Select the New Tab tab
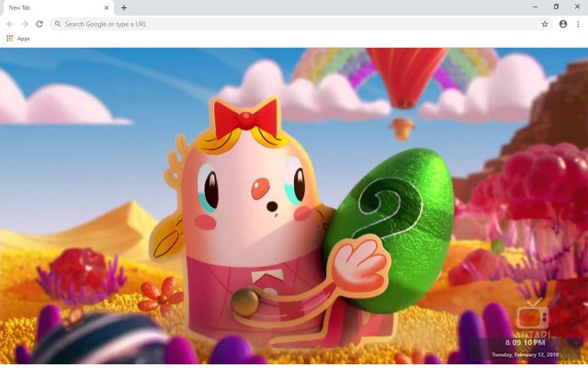 pos(57,8)
